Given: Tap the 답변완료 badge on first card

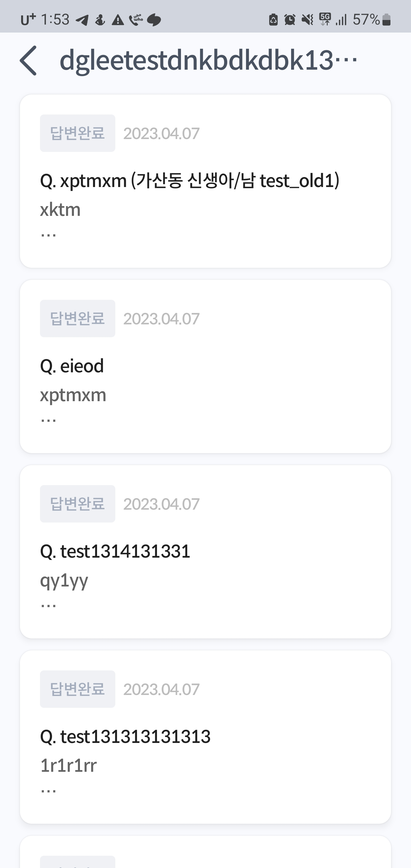Looking at the screenshot, I should 77,133.
